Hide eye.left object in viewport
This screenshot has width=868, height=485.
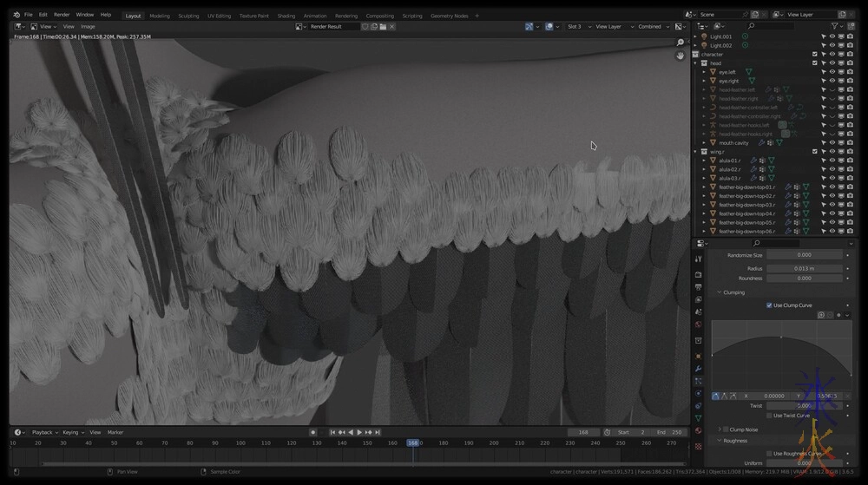click(x=832, y=72)
